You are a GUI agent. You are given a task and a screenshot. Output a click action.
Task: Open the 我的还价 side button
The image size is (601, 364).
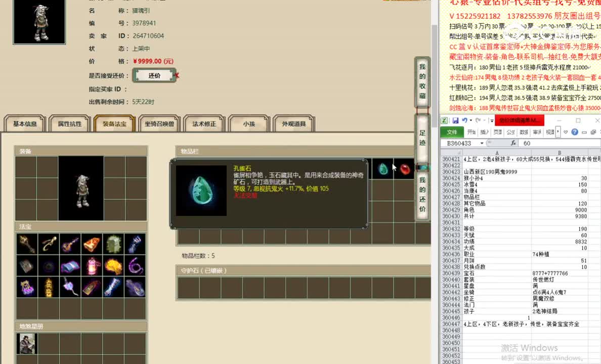point(422,195)
